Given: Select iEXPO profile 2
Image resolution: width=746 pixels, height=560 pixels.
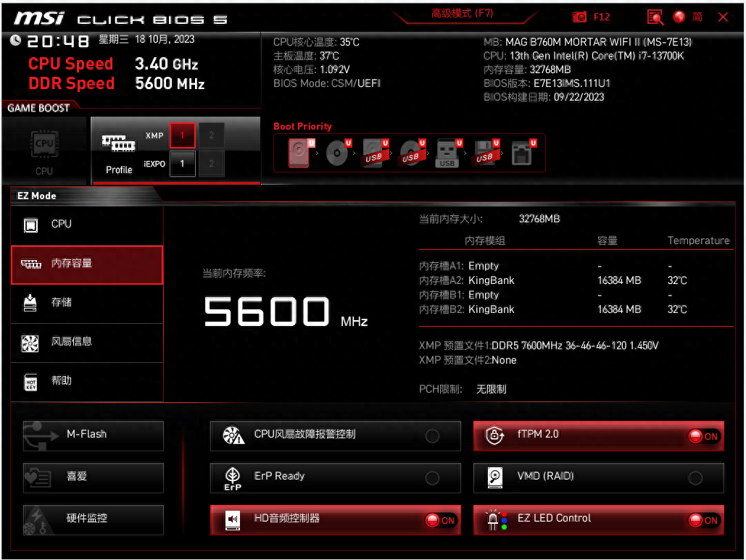Looking at the screenshot, I should [211, 164].
